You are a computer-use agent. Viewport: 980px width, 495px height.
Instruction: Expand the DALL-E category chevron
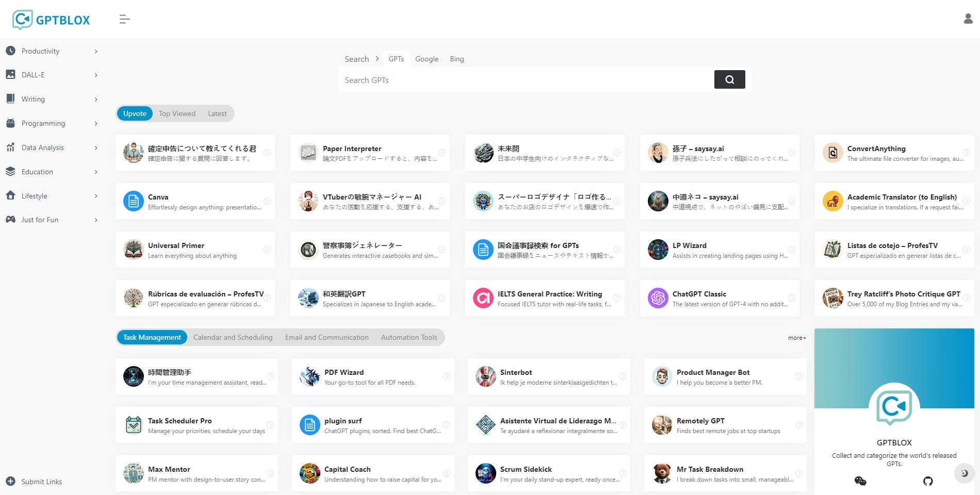click(x=96, y=75)
